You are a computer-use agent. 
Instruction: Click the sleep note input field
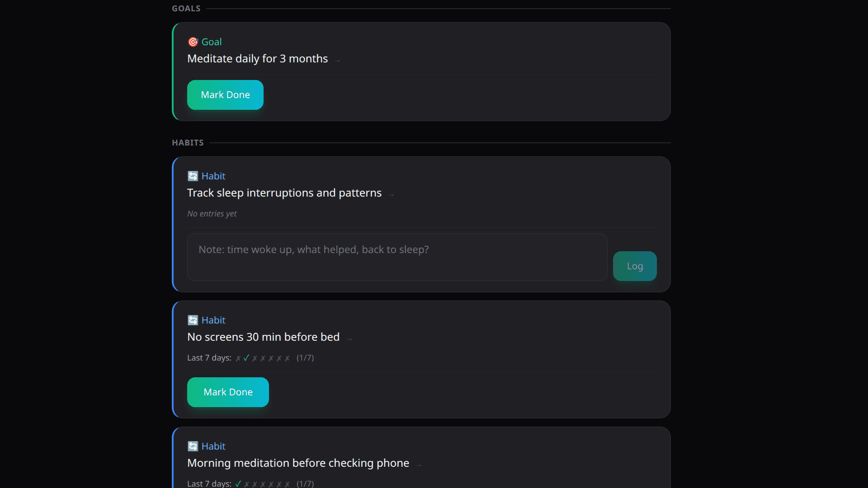pos(396,257)
